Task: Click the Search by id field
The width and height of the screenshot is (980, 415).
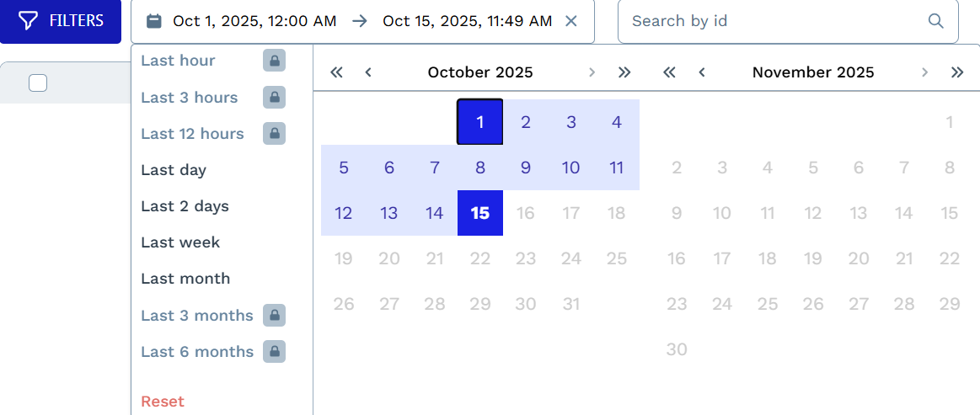Action: click(x=775, y=21)
